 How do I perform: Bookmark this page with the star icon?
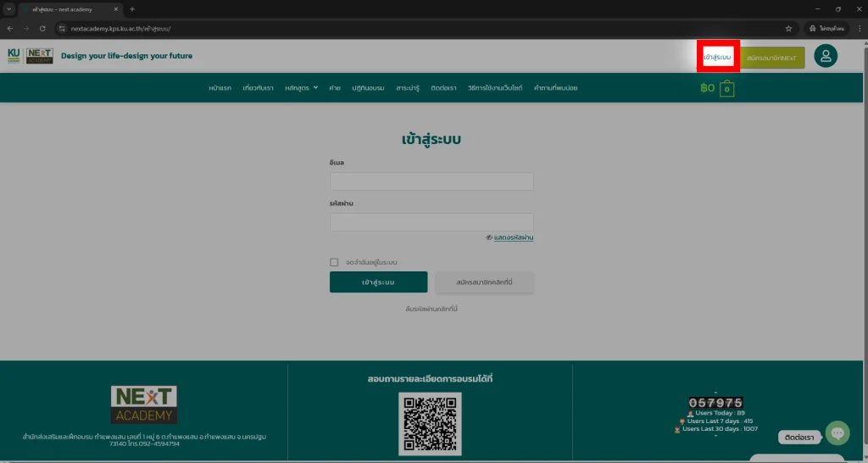point(788,28)
